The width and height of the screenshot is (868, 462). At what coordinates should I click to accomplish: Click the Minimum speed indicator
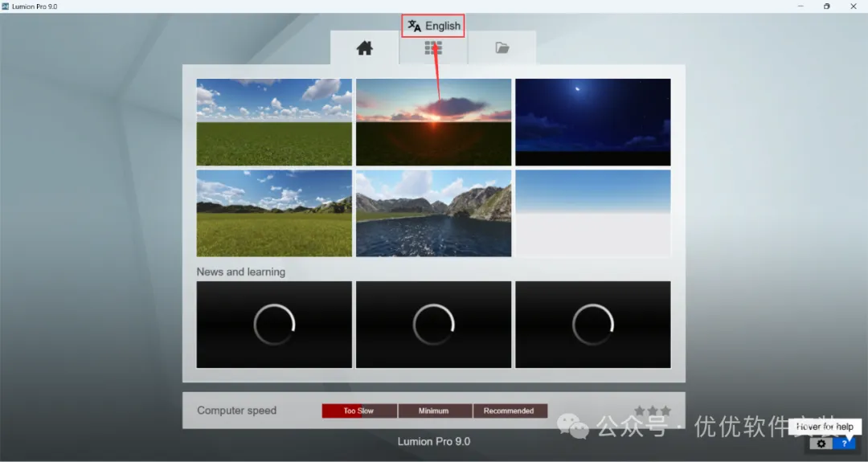click(435, 411)
